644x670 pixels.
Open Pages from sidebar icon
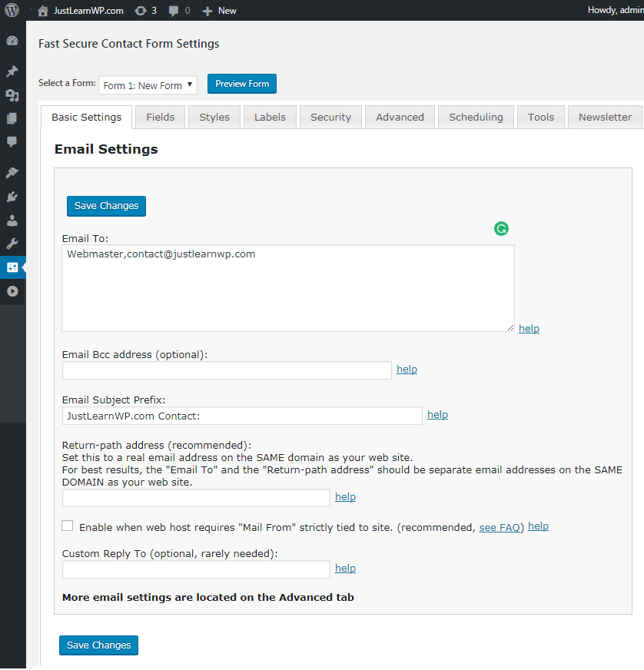(x=12, y=118)
